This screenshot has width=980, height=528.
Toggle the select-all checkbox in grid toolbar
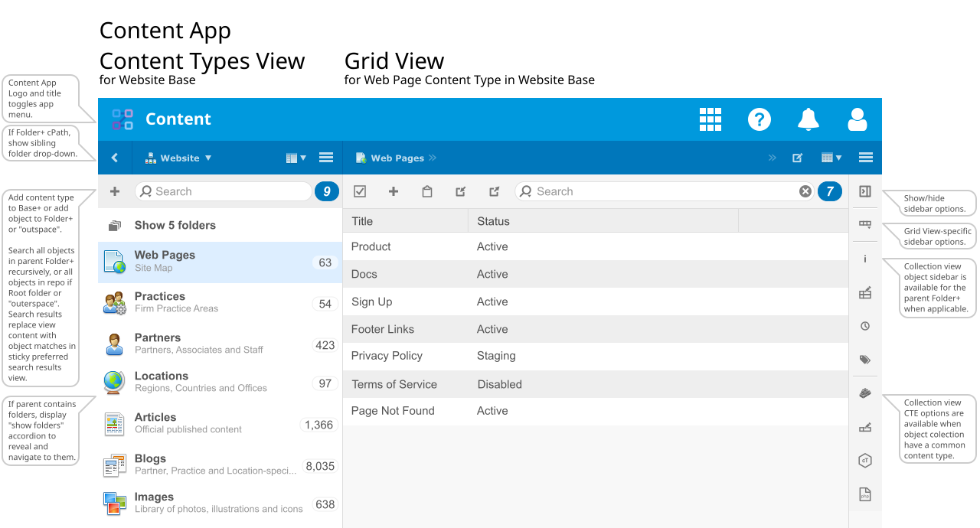(x=360, y=192)
